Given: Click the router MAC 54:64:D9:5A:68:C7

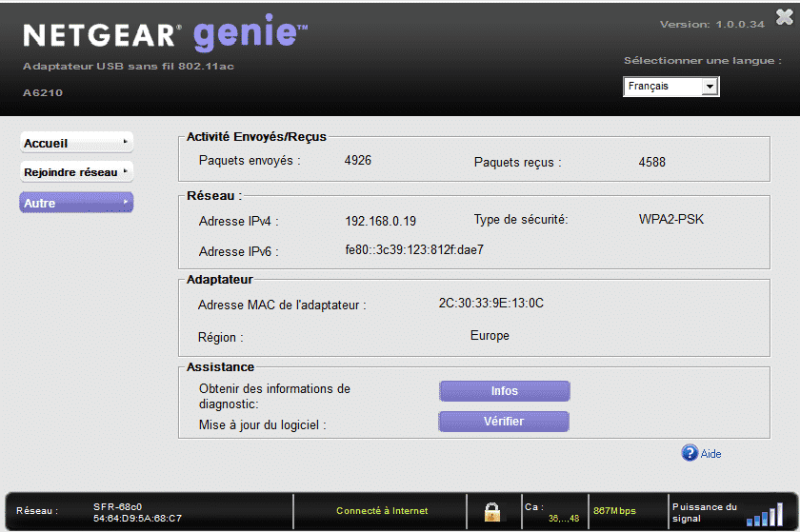Looking at the screenshot, I should 137,519.
